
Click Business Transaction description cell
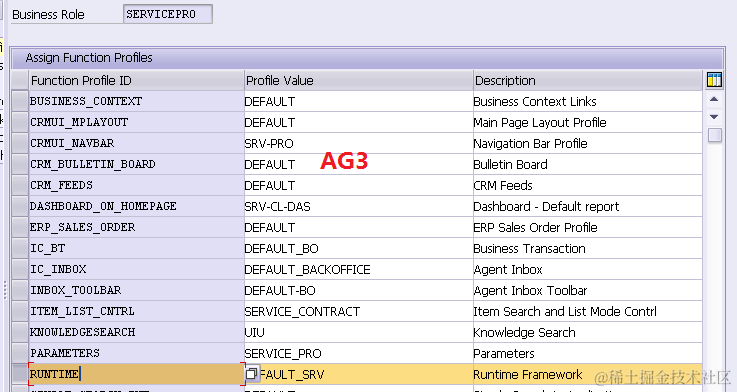click(x=588, y=248)
